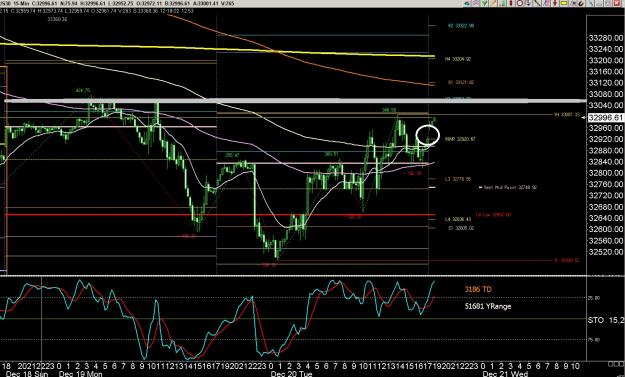Click the Sett Mid Point level label
Image resolution: width=625 pixels, height=377 pixels.
tap(508, 187)
